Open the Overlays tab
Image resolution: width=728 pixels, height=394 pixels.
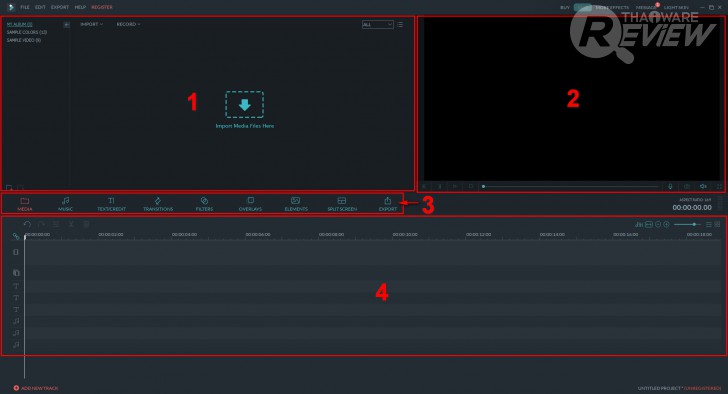250,204
